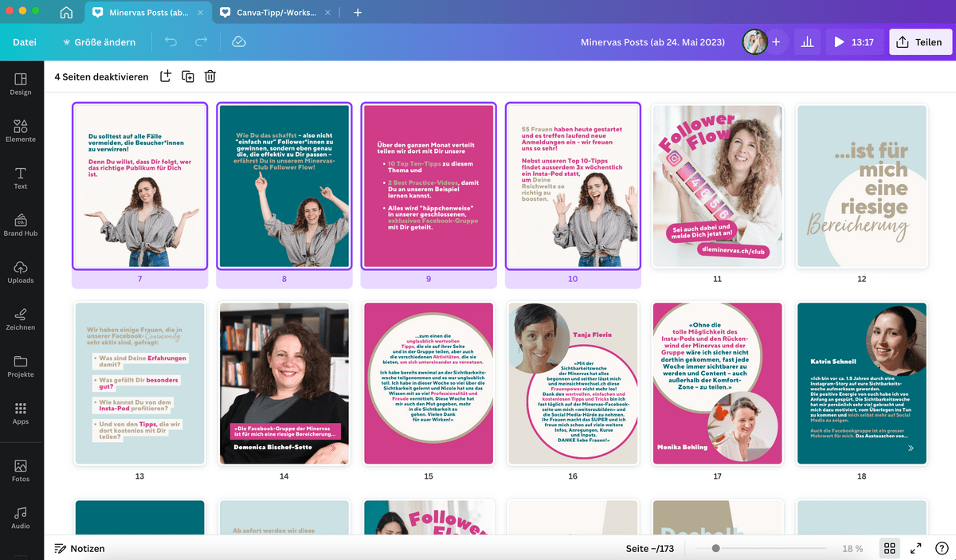Close the Canva-Tipp/-Works tab
The width and height of the screenshot is (956, 560).
point(326,13)
